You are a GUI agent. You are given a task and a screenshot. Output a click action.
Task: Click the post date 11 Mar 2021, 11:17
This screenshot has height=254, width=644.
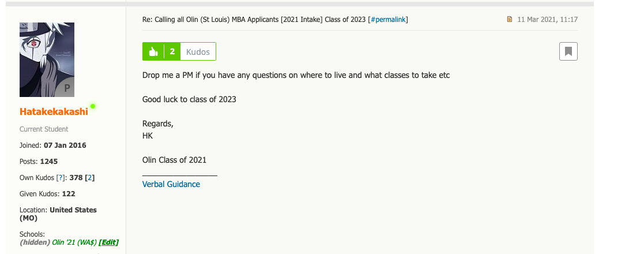click(547, 20)
